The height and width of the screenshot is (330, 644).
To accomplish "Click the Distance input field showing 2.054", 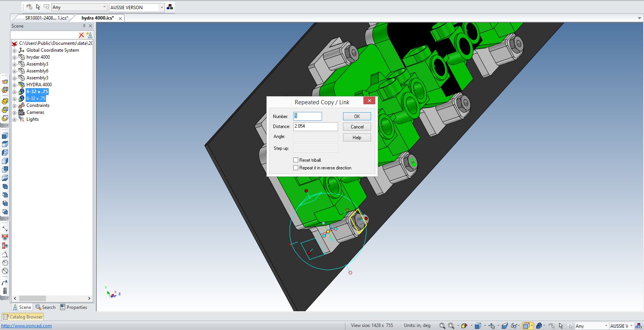I will coord(315,126).
